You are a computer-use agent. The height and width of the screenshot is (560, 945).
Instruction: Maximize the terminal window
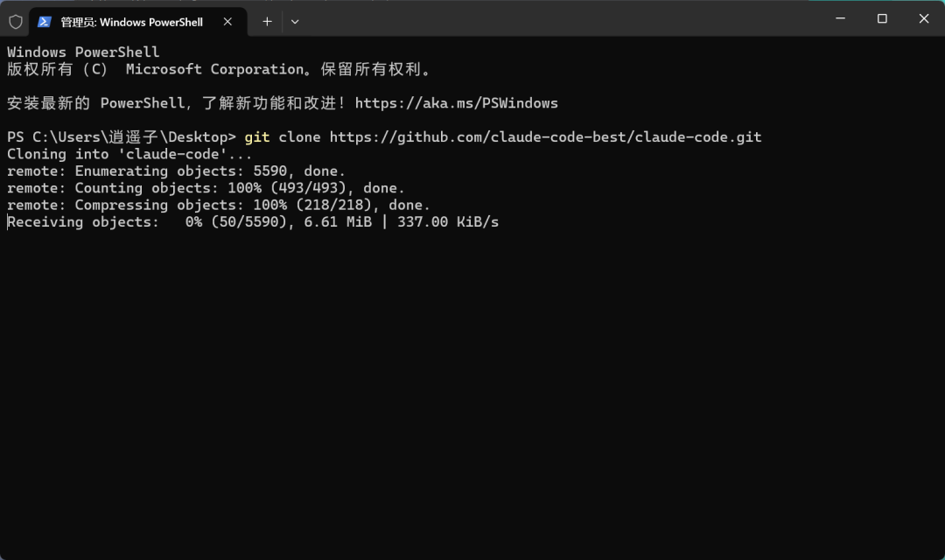coord(882,18)
